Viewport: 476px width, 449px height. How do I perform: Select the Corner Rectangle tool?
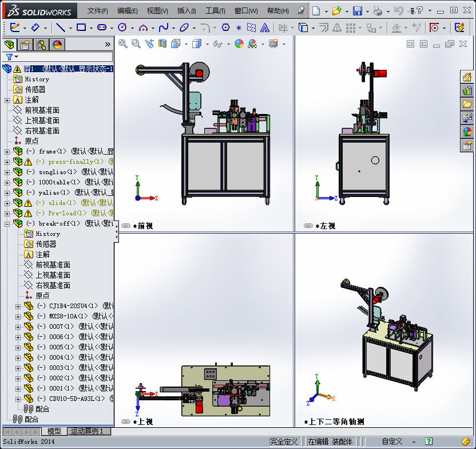click(x=81, y=27)
